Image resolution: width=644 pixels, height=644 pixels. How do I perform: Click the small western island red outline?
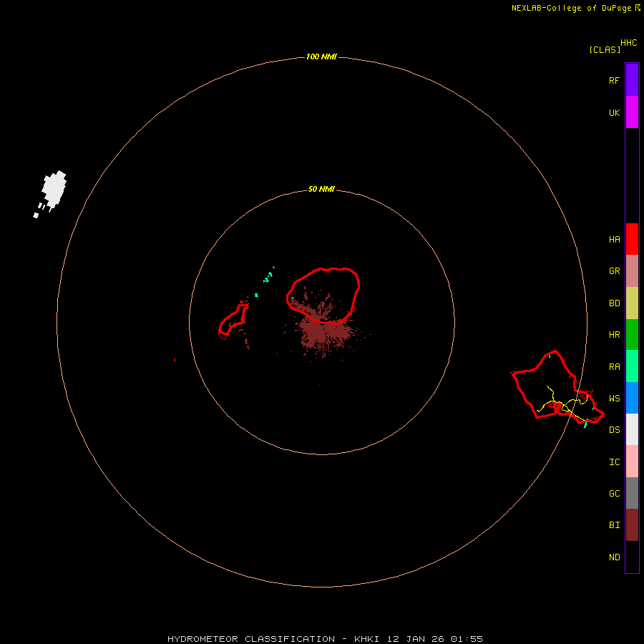[233, 321]
